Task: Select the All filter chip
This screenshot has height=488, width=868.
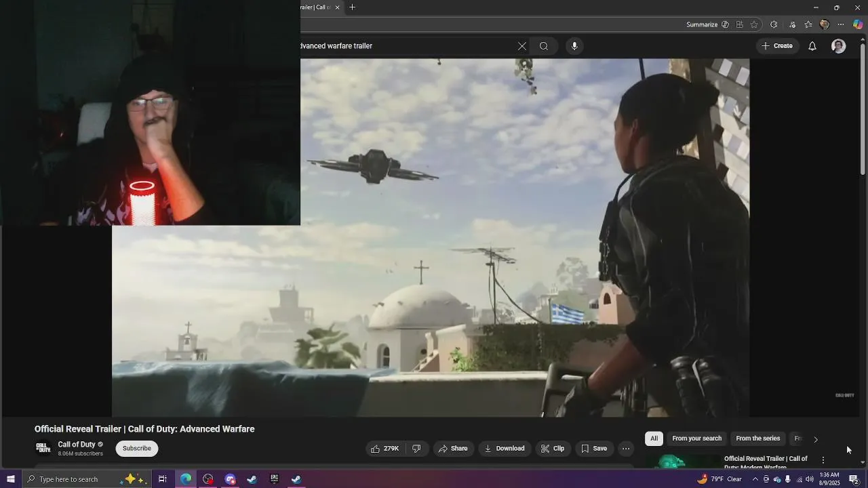Action: click(x=654, y=439)
